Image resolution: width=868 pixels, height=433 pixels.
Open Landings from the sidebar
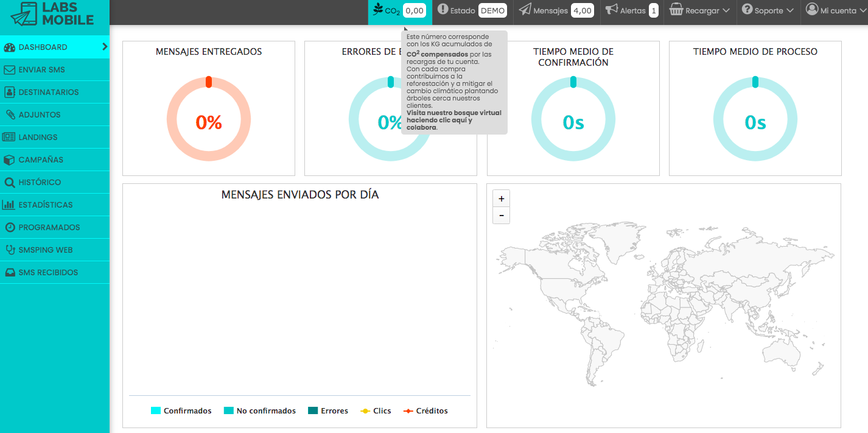click(38, 138)
